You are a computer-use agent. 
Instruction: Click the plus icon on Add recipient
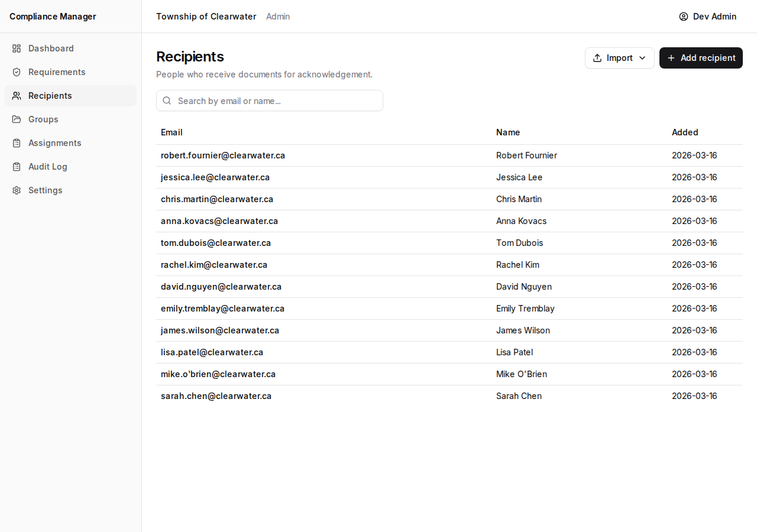click(671, 58)
